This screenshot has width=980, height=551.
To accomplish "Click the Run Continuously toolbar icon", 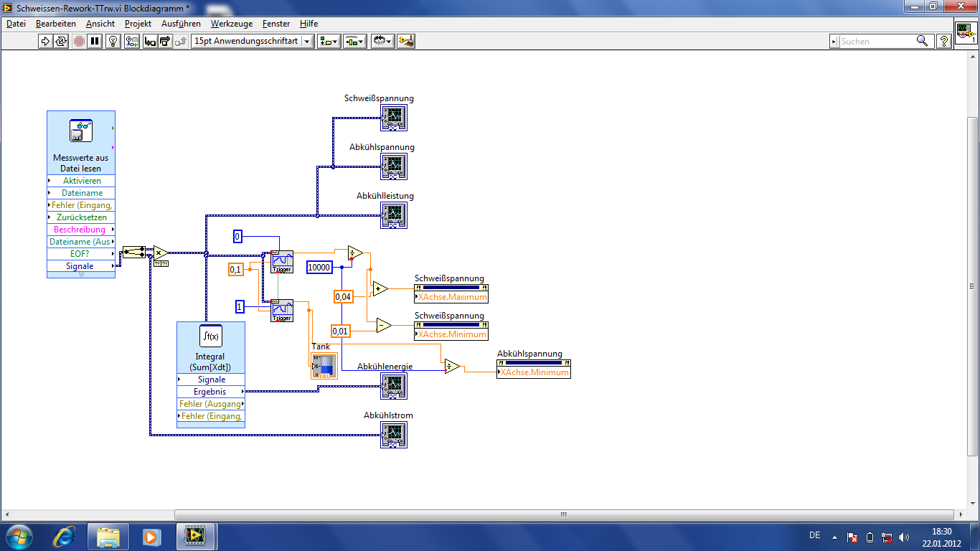I will coord(62,41).
